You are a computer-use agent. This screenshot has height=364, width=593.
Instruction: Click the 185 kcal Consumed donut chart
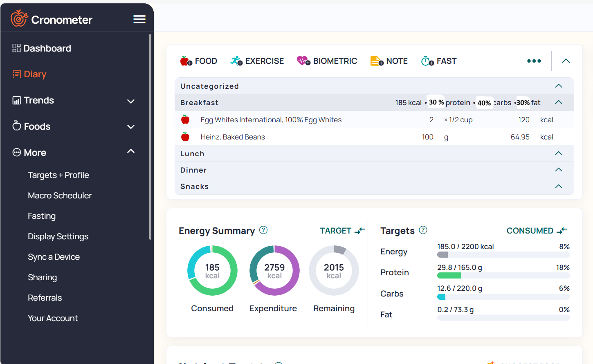click(212, 270)
